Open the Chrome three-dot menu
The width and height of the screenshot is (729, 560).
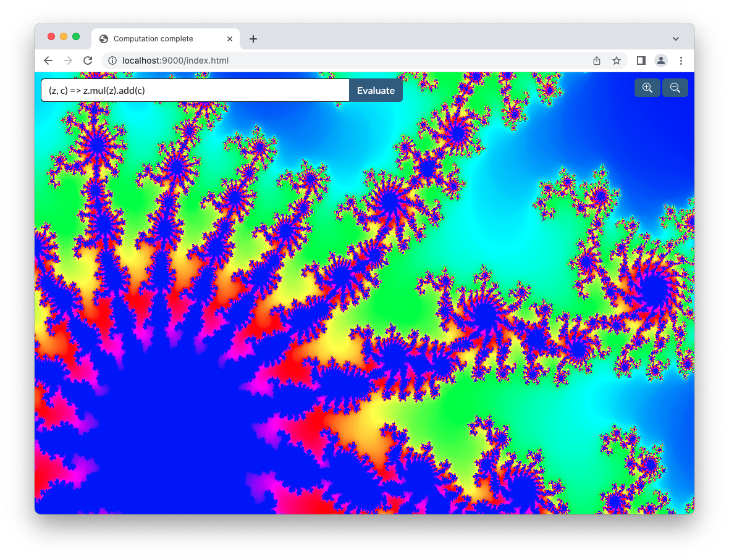pyautogui.click(x=681, y=61)
